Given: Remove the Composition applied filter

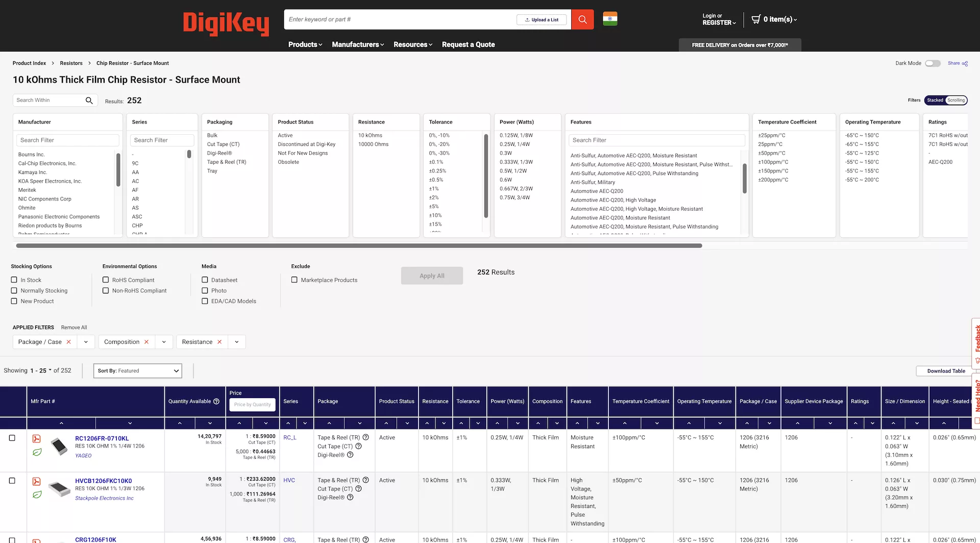Looking at the screenshot, I should pyautogui.click(x=146, y=342).
